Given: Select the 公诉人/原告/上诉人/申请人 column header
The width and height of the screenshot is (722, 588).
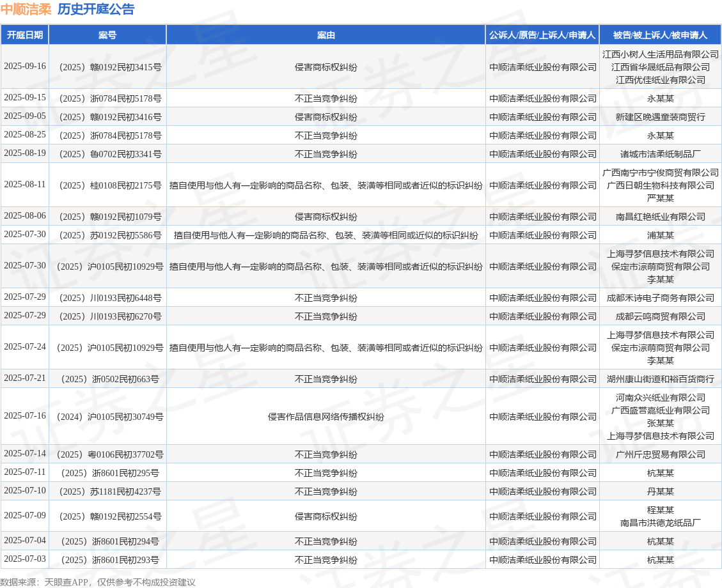Looking at the screenshot, I should pyautogui.click(x=542, y=35).
